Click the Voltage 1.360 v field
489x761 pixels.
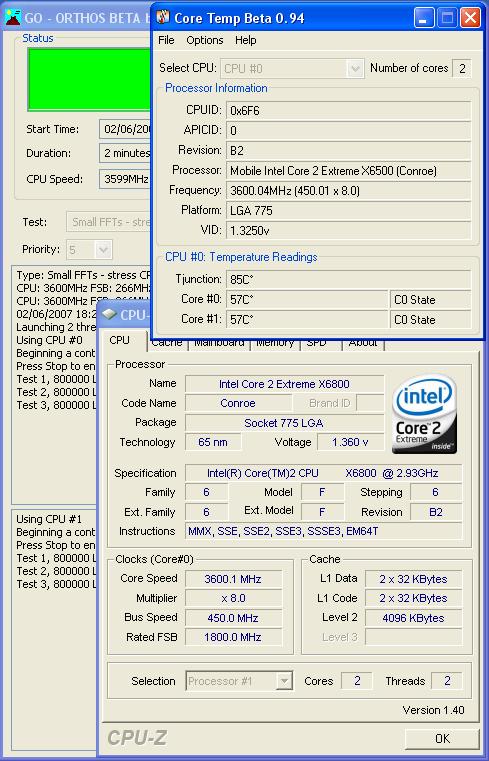(x=350, y=442)
